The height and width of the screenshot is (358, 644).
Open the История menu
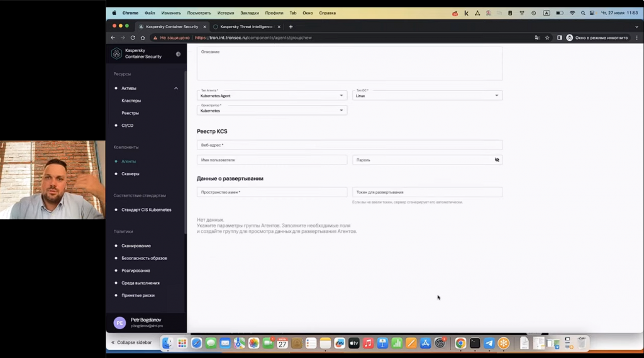(226, 13)
